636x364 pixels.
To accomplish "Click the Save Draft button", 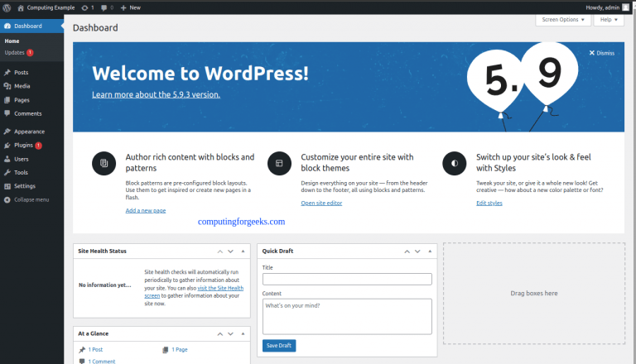I will click(279, 346).
